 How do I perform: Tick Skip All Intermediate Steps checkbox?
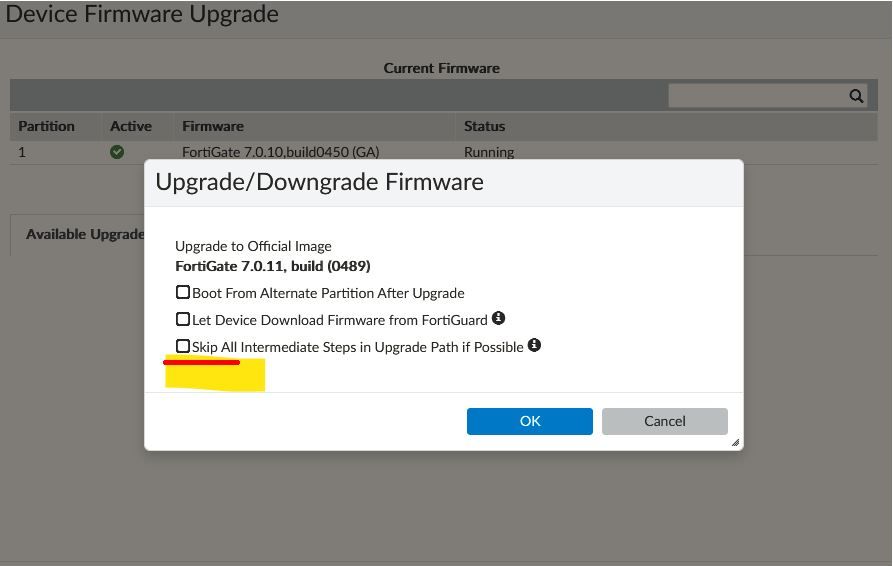click(x=183, y=346)
